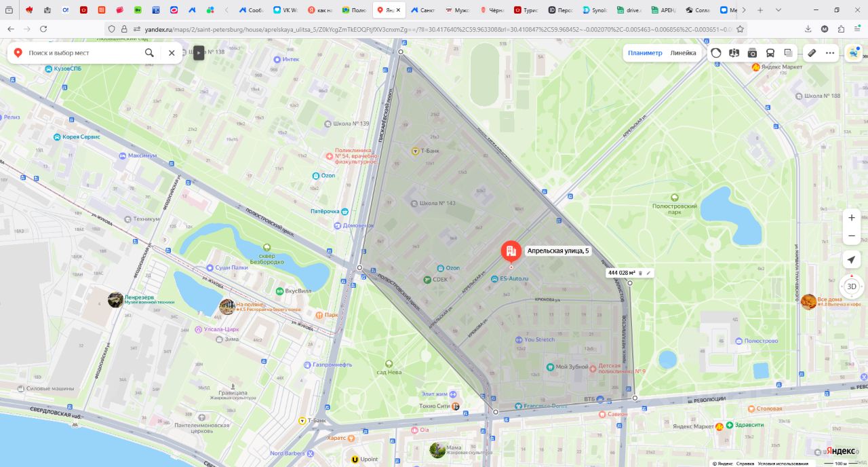The width and height of the screenshot is (868, 467).
Task: Click the ruler measurement tool icon
Action: (812, 53)
